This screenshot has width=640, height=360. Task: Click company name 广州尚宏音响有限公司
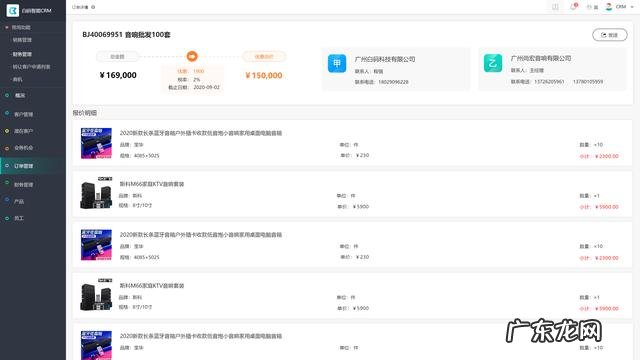tap(541, 58)
